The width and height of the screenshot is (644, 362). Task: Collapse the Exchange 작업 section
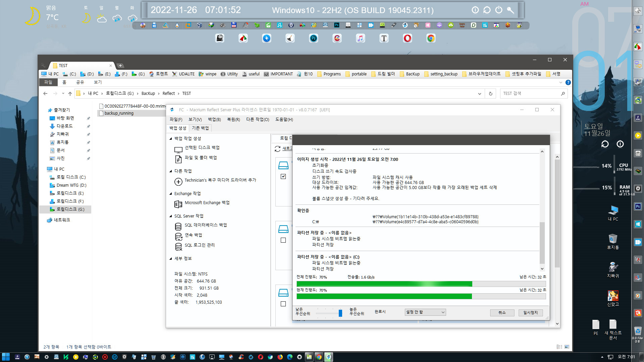[171, 194]
